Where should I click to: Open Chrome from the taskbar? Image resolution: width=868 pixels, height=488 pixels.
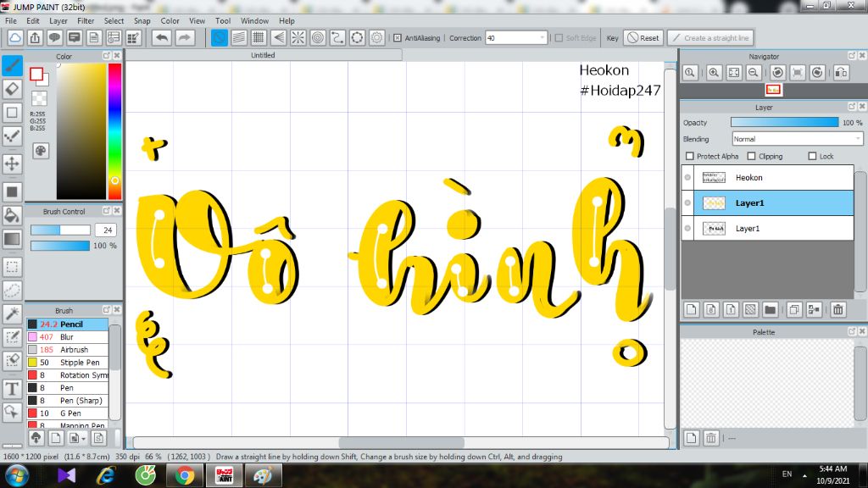coord(185,475)
